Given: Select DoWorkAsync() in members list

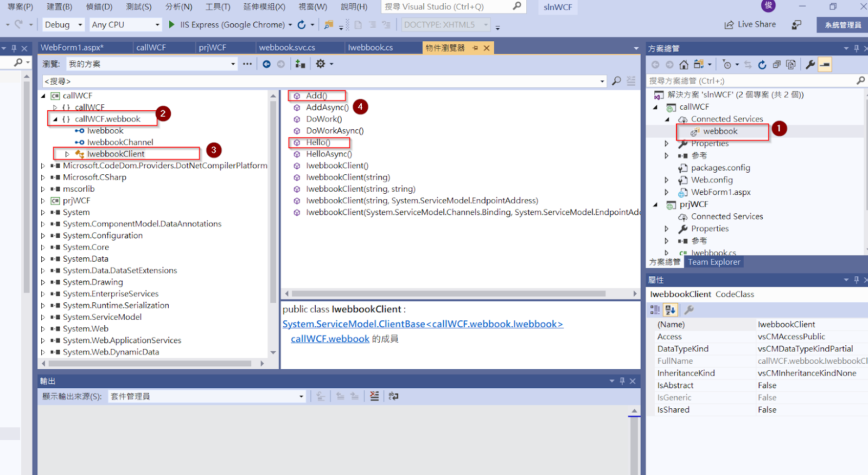Looking at the screenshot, I should (x=335, y=131).
